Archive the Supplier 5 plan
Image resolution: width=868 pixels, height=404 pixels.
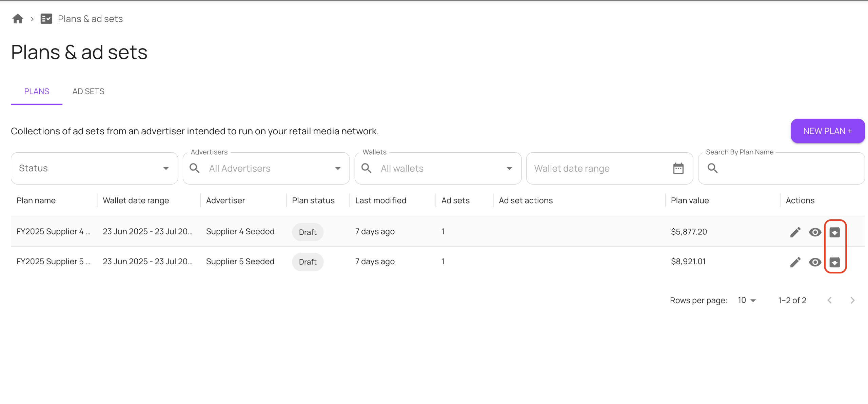coord(834,262)
